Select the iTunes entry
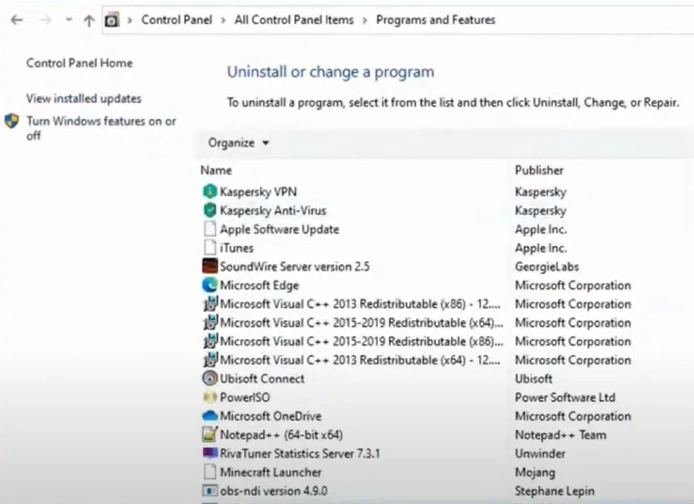The image size is (694, 504). pos(236,248)
